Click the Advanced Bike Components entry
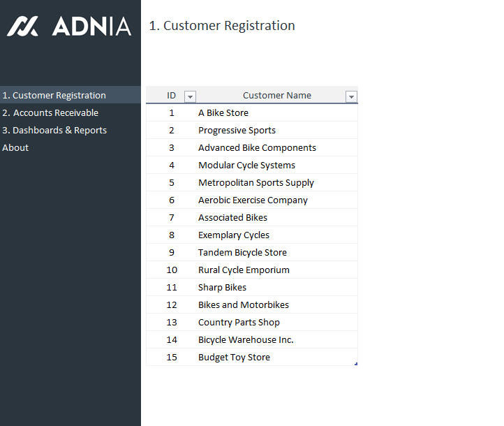Image resolution: width=504 pixels, height=426 pixels. [x=257, y=148]
